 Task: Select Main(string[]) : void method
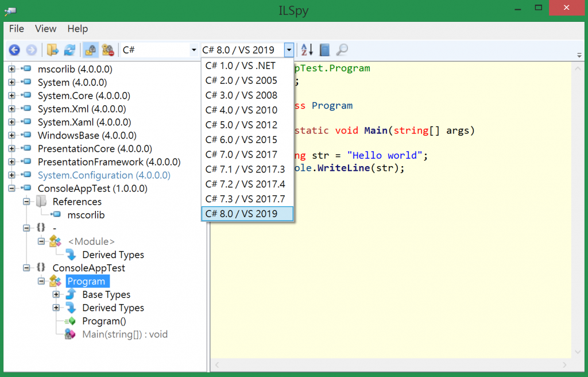[125, 334]
